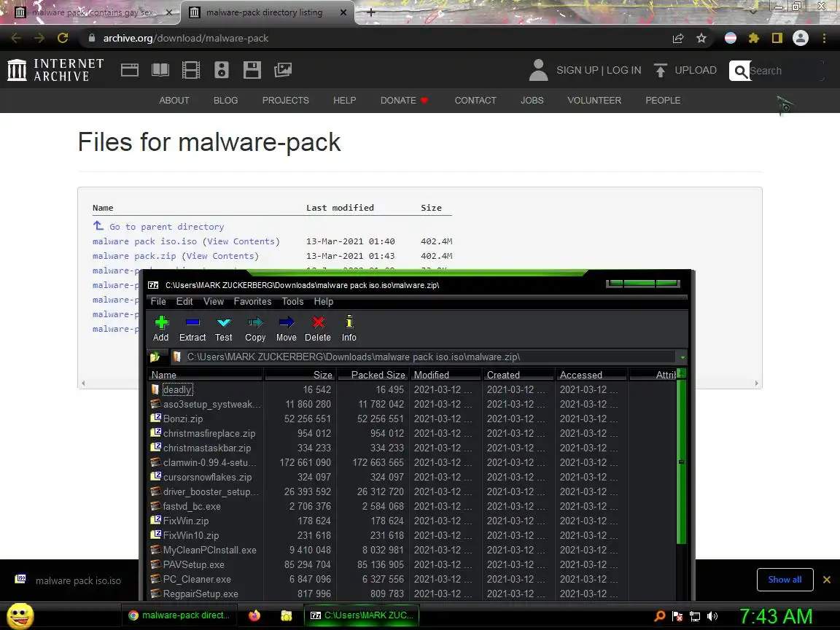Expand the 7-Zip address path dropdown

pyautogui.click(x=682, y=357)
